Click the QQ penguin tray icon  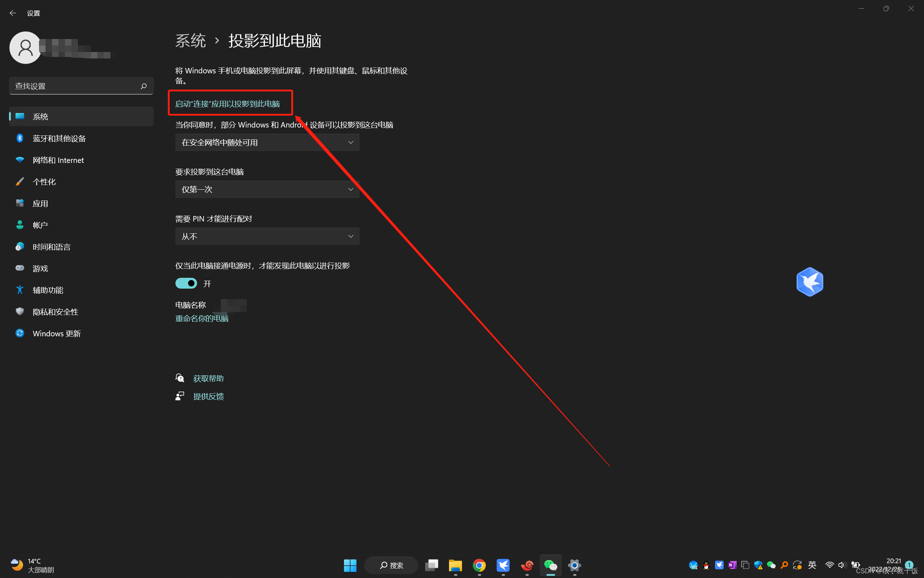point(706,565)
